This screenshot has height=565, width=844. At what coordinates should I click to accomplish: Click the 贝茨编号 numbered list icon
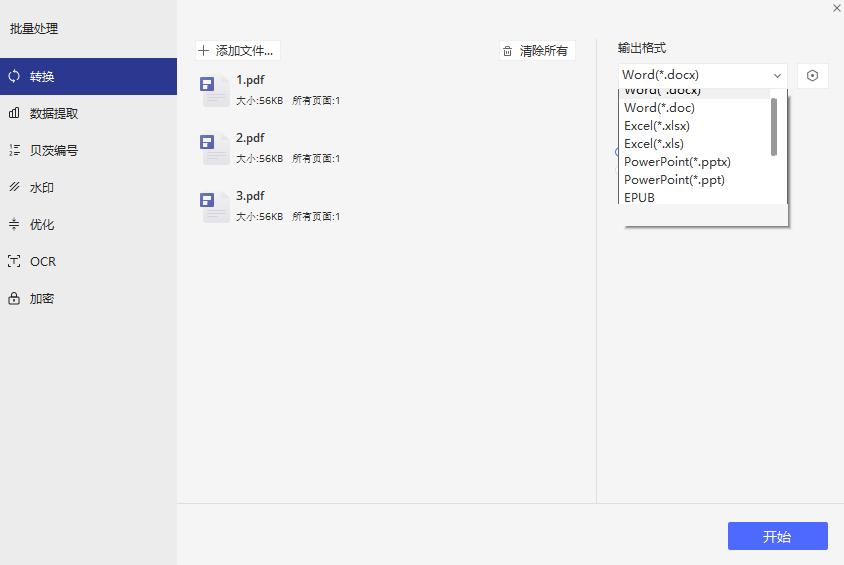(14, 150)
